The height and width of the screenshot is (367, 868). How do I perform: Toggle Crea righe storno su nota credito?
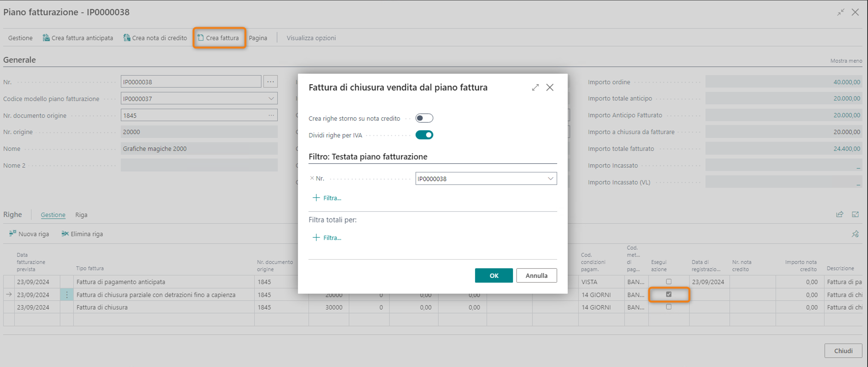(x=424, y=118)
